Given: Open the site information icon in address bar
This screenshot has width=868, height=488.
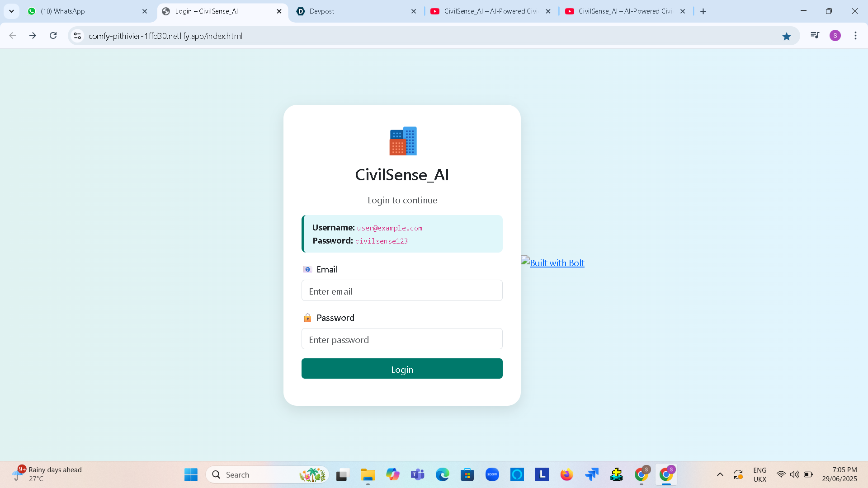Looking at the screenshot, I should 77,36.
